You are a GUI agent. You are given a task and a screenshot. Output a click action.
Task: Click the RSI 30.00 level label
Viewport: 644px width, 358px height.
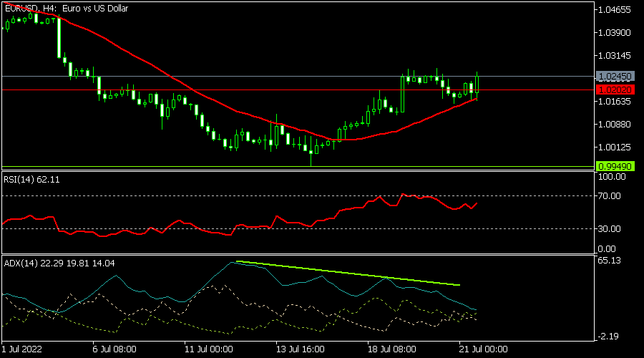[609, 229]
